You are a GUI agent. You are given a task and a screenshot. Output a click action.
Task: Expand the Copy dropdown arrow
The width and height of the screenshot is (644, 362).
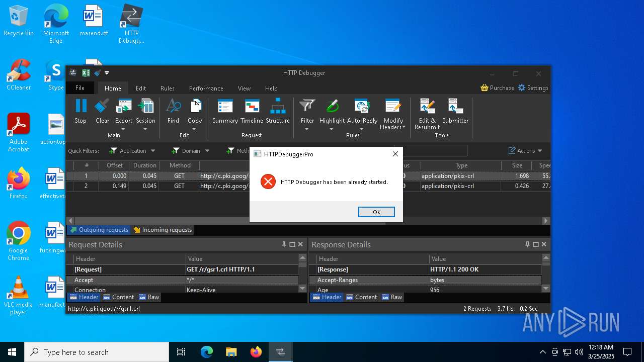[195, 129]
